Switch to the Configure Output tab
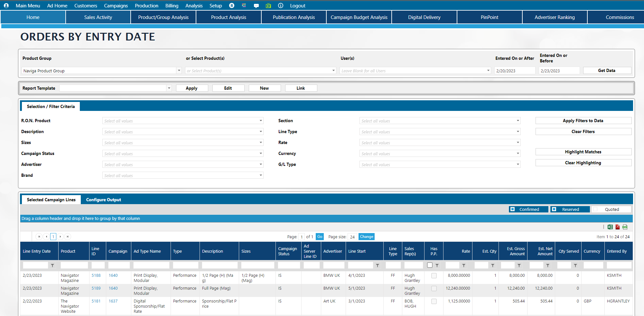644x316 pixels. [103, 200]
